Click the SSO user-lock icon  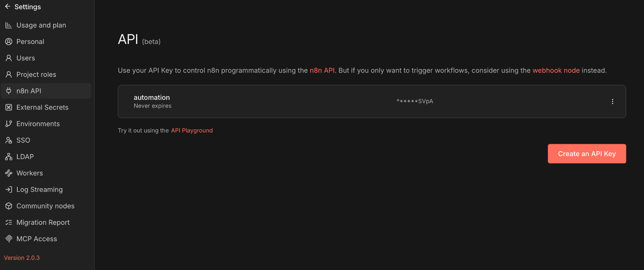point(8,140)
